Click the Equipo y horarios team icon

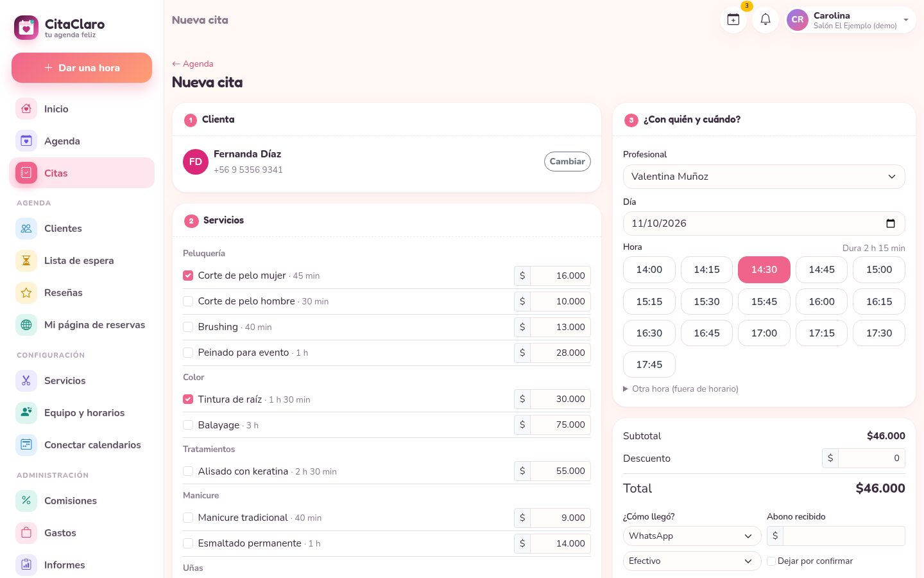(26, 412)
